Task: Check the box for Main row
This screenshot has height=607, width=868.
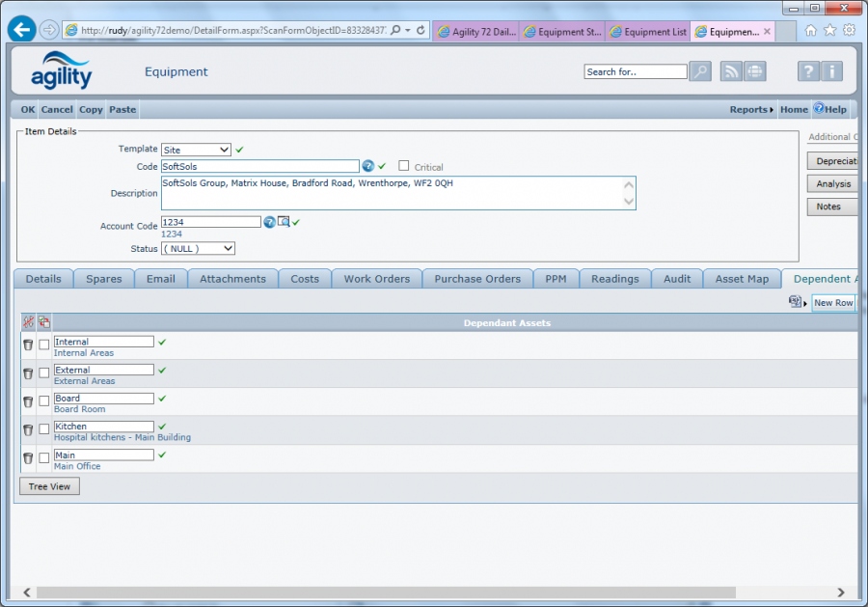Action: 44,457
